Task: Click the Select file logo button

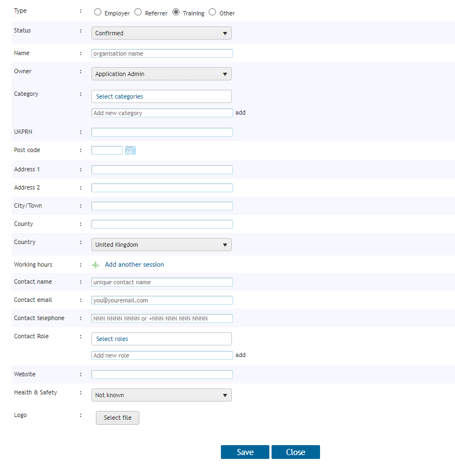Action: [117, 418]
